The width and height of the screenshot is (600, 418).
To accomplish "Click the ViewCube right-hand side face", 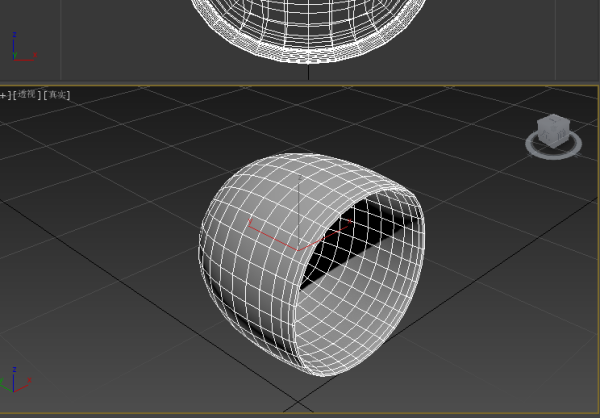I will [x=562, y=134].
